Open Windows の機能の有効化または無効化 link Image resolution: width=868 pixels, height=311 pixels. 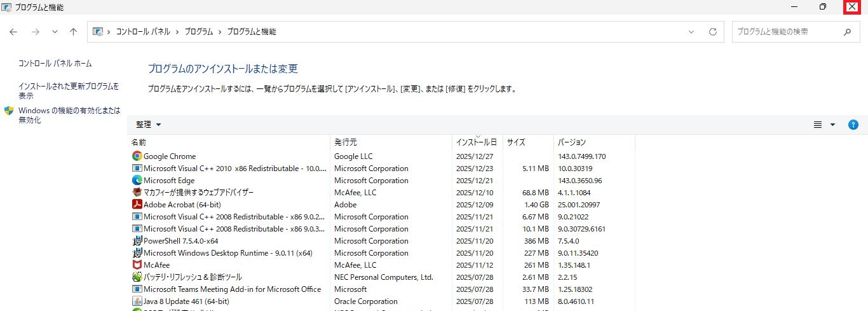(x=69, y=115)
